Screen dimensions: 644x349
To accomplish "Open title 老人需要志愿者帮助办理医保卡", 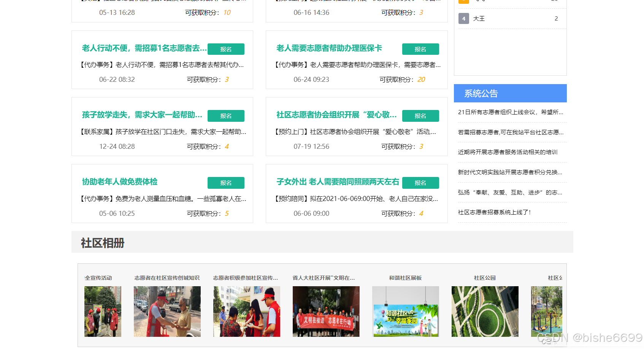I will coord(329,48).
